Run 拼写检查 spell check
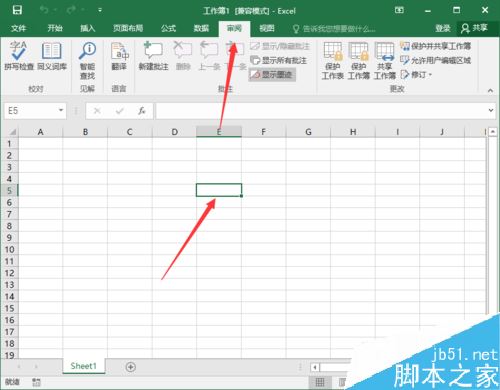The width and height of the screenshot is (500, 390). [19, 56]
